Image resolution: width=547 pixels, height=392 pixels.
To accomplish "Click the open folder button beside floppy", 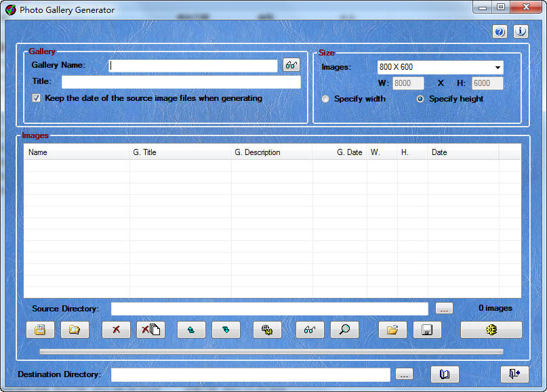I will 392,330.
